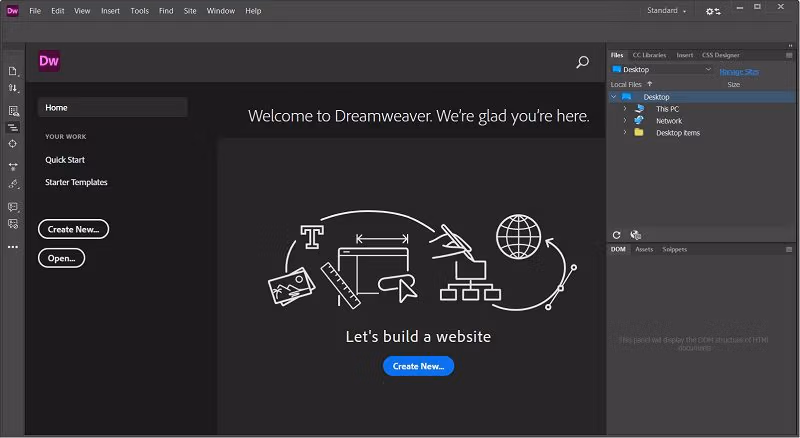Select Quick Start in the sidebar
The image size is (800, 438).
tap(65, 160)
